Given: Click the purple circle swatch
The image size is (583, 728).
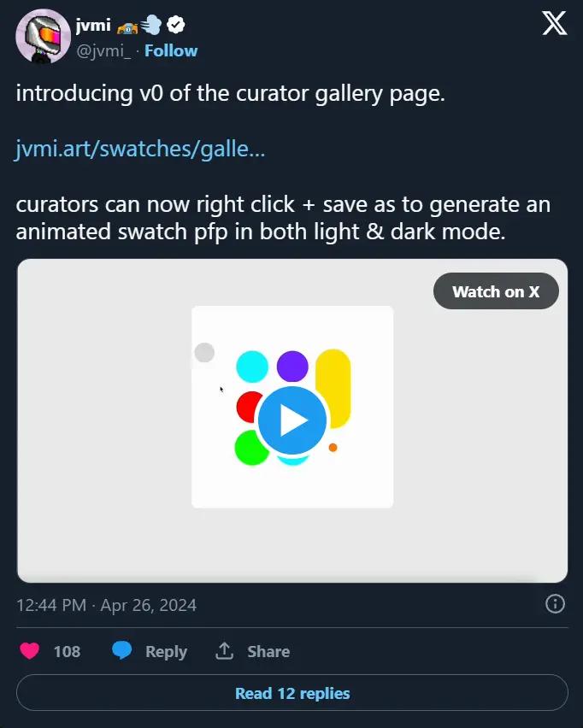Looking at the screenshot, I should [292, 366].
